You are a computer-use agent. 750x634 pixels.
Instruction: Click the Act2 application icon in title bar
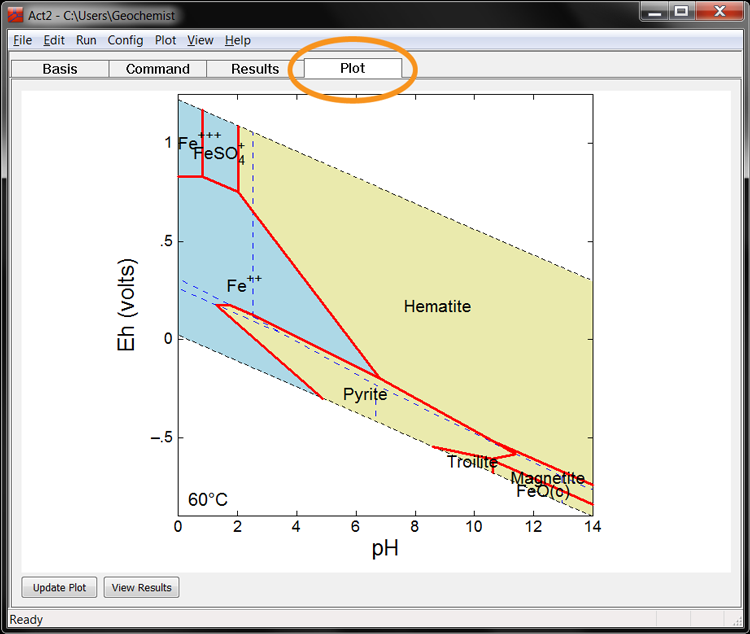(x=15, y=15)
